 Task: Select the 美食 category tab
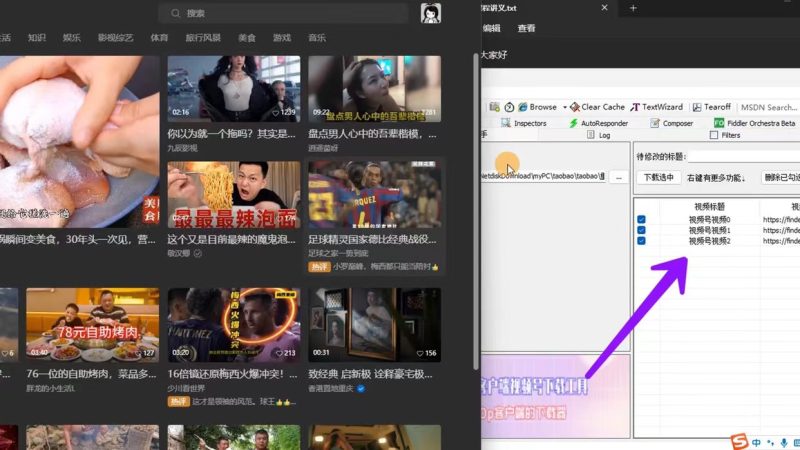click(247, 38)
